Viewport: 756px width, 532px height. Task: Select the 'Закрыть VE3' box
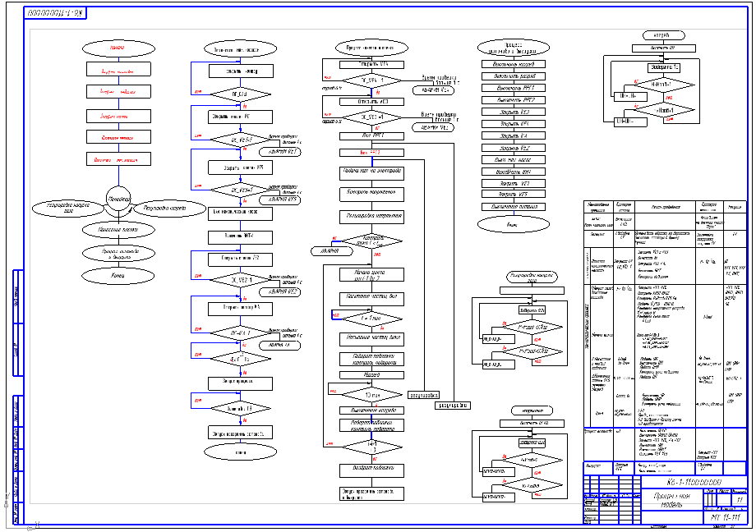(514, 112)
